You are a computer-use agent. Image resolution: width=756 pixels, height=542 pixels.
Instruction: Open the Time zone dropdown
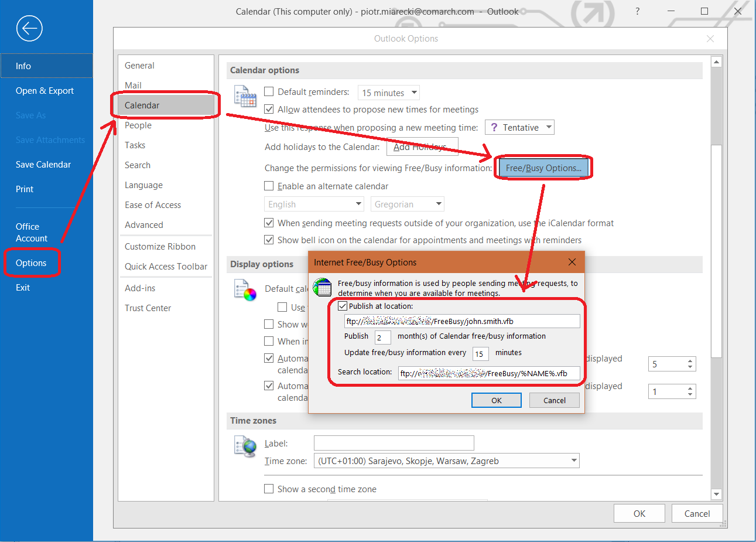[x=447, y=461]
